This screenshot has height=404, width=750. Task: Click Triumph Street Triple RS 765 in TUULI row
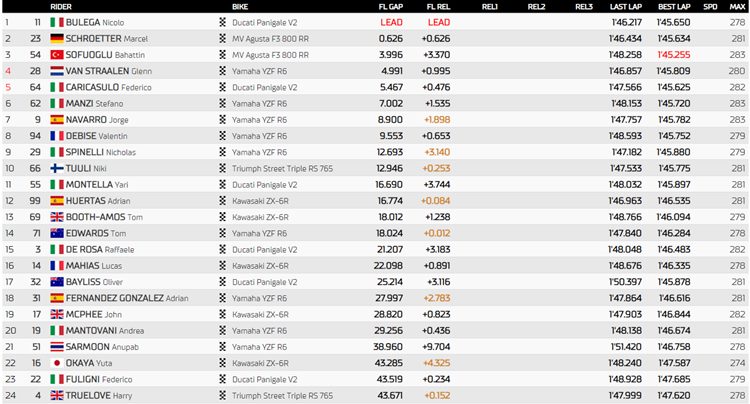coord(283,168)
